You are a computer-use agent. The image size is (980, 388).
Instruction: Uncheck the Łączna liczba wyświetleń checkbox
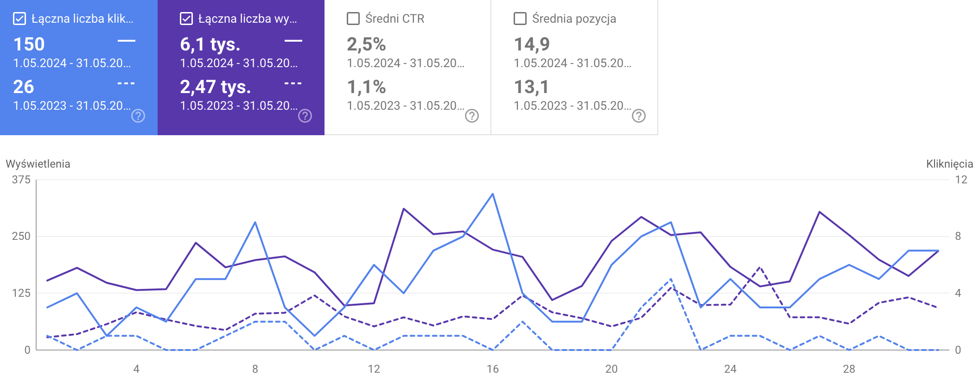(186, 19)
